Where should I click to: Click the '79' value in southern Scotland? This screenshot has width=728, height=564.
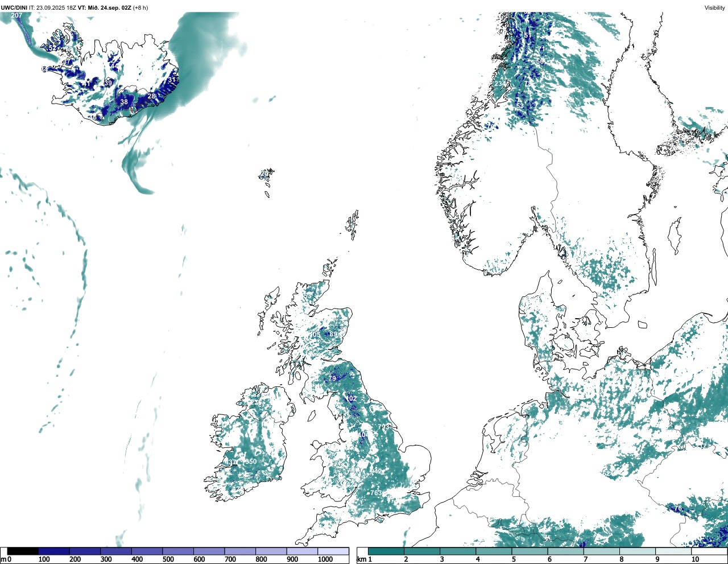point(333,378)
